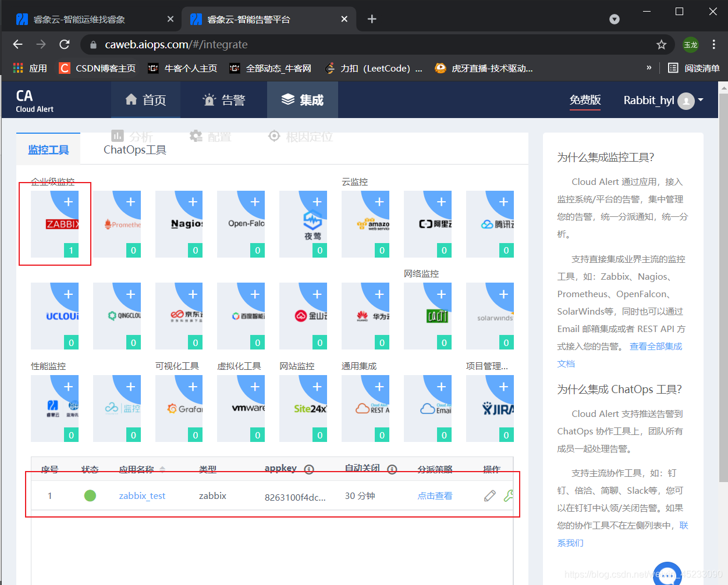
Task: Click the address bar URL
Action: pos(176,44)
